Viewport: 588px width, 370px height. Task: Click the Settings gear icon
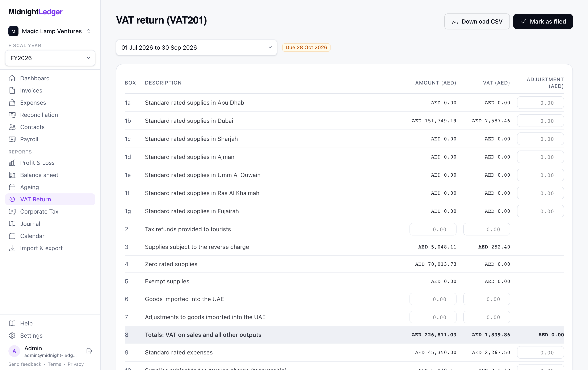[x=12, y=336]
